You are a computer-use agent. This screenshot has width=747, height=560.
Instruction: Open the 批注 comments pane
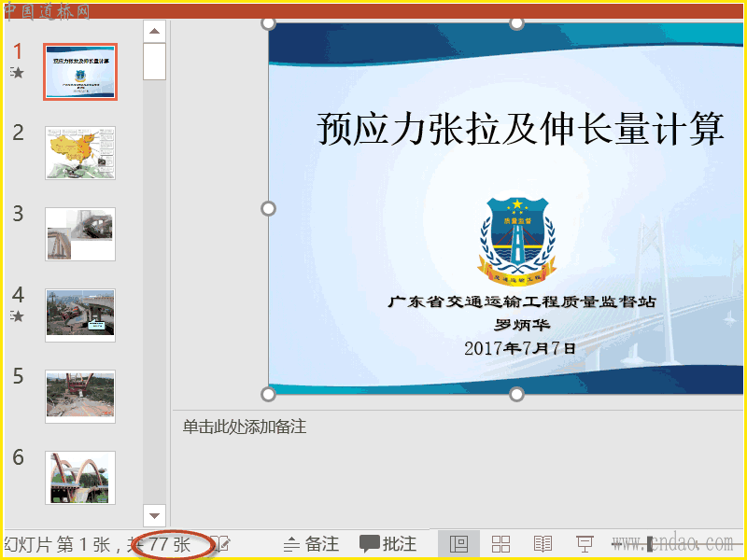tap(388, 544)
